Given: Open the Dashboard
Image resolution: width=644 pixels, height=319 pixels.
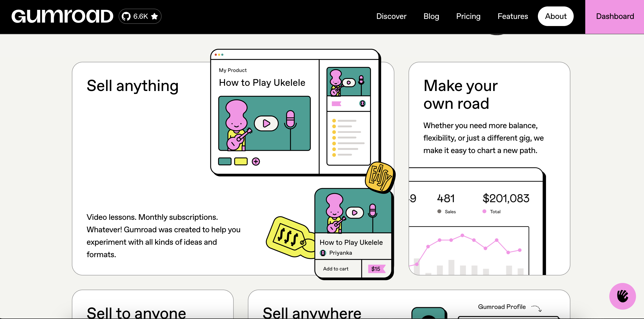Looking at the screenshot, I should click(x=615, y=16).
